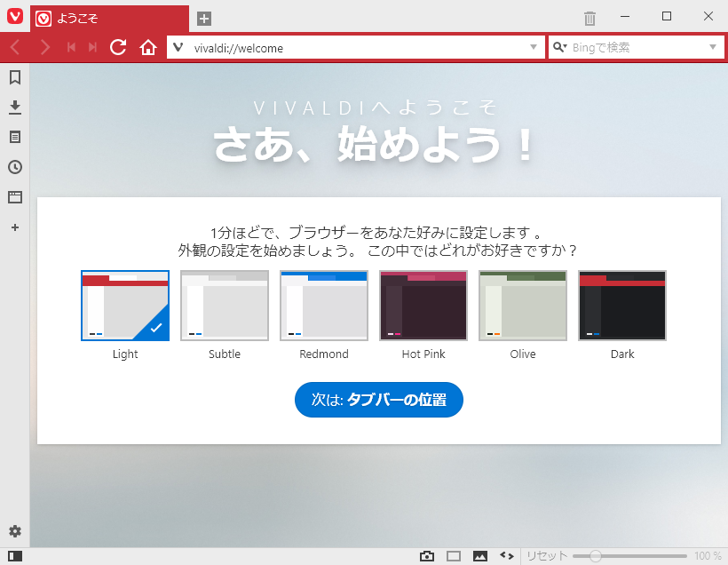Open page actions code icon

point(507,556)
